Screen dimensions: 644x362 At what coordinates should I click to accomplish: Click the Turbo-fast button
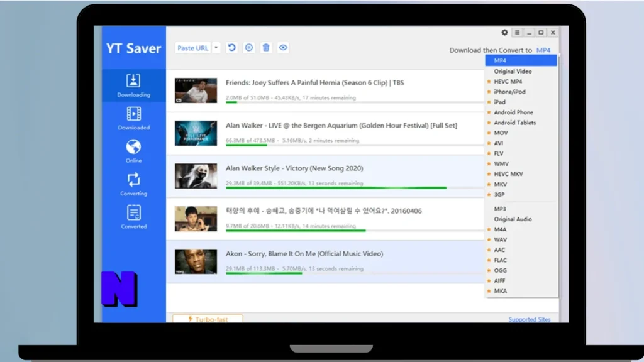pos(208,319)
